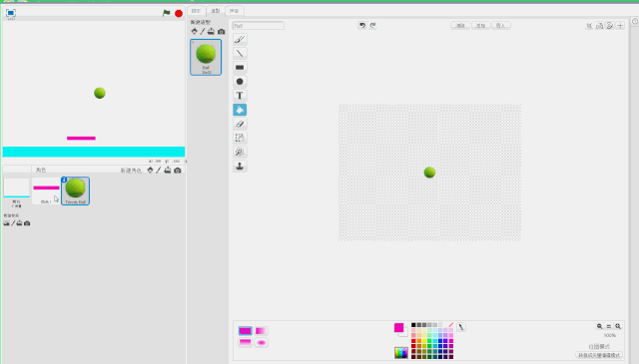Pick the eyedropper color picker tool
The height and width of the screenshot is (364, 639).
click(461, 327)
